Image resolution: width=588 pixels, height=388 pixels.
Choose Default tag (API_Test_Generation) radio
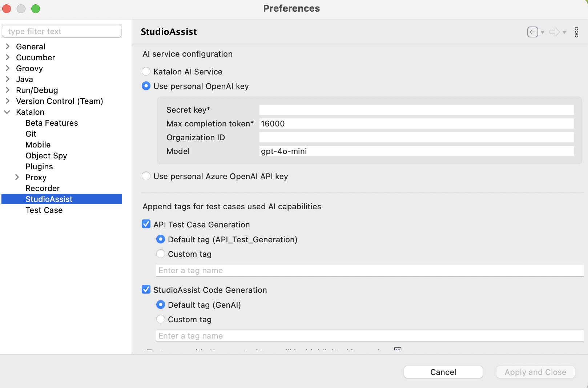click(x=161, y=239)
